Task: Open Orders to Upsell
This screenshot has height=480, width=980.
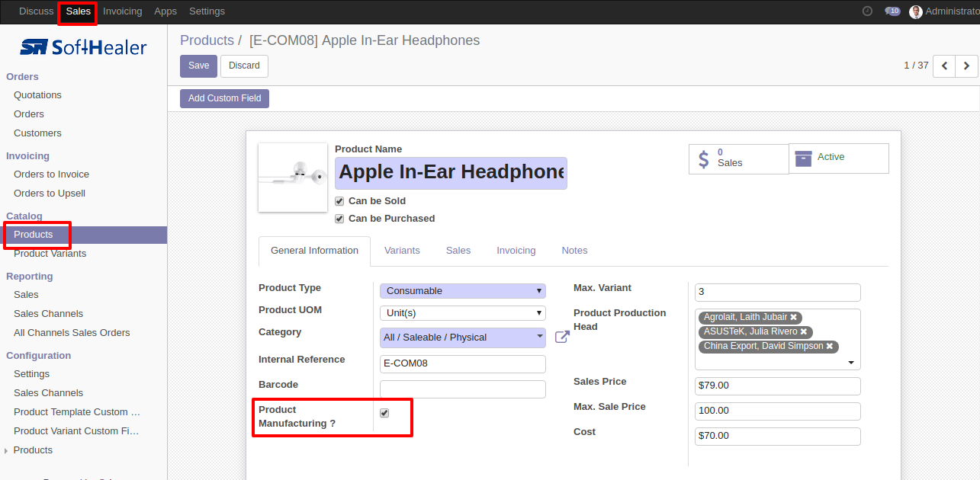Action: (x=50, y=194)
